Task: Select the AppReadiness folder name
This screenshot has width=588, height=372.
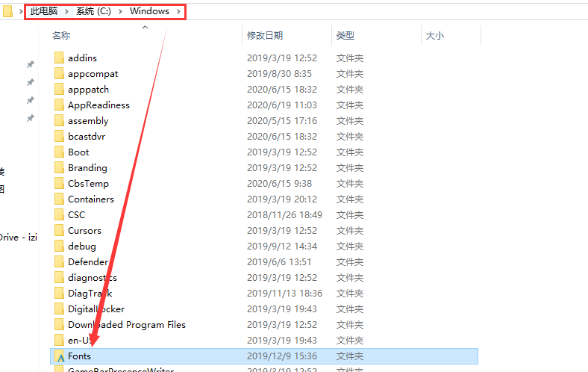Action: [x=98, y=105]
